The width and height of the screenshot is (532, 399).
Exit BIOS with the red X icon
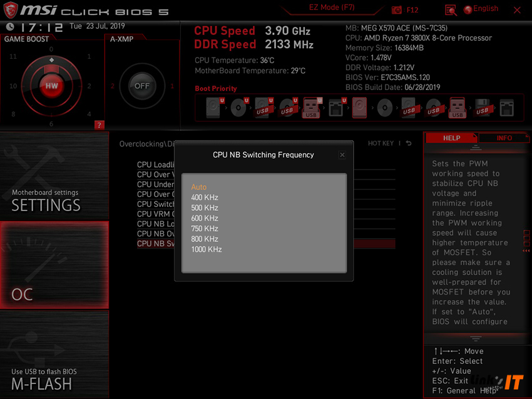[517, 10]
